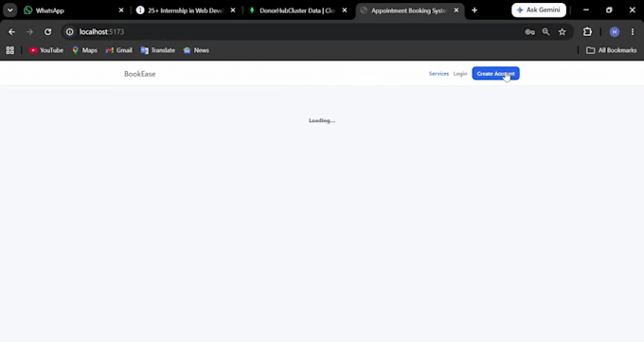Minimize the browser window
Screen dimensions: 644x342
(586, 9)
